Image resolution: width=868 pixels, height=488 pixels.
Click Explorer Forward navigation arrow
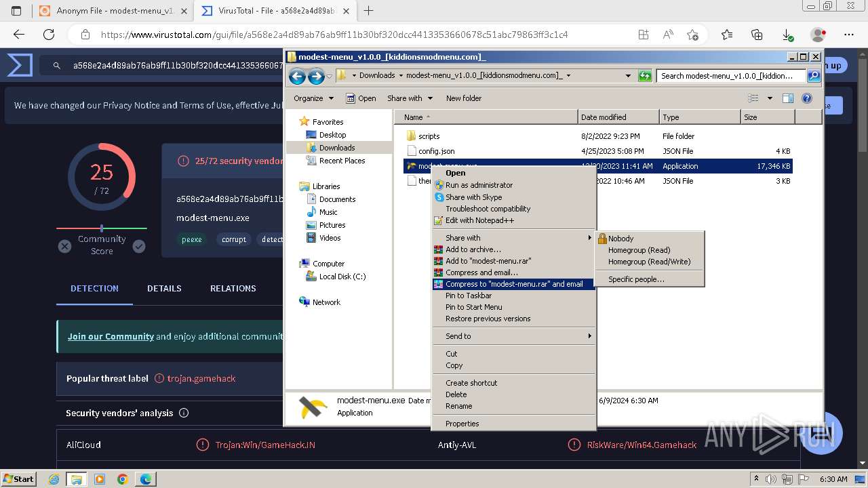click(x=316, y=76)
